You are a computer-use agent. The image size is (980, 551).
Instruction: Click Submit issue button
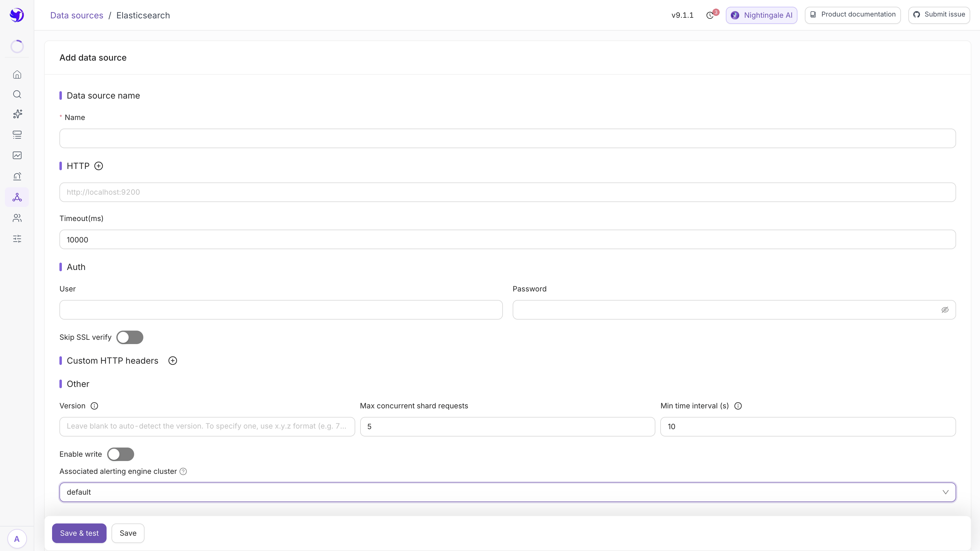pos(939,15)
